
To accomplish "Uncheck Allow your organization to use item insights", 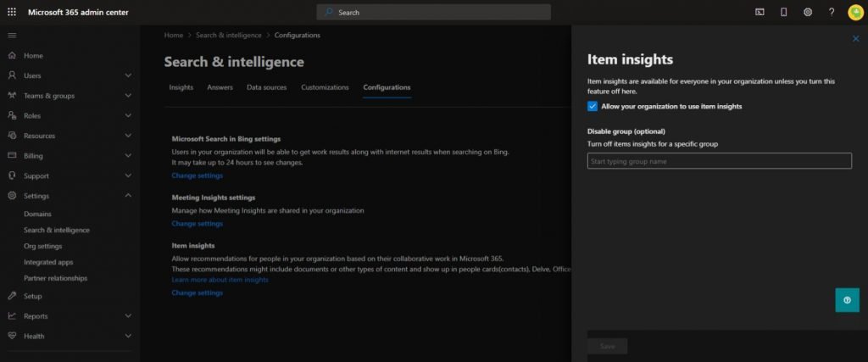I will tap(593, 106).
